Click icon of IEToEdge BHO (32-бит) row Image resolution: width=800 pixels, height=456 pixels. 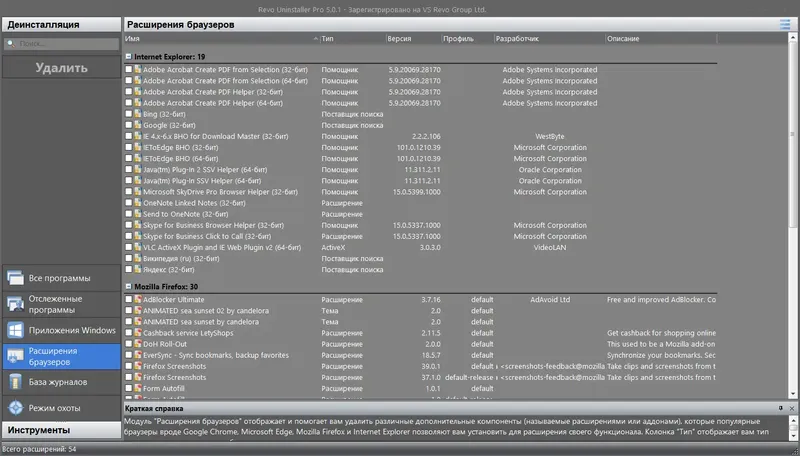(138, 147)
